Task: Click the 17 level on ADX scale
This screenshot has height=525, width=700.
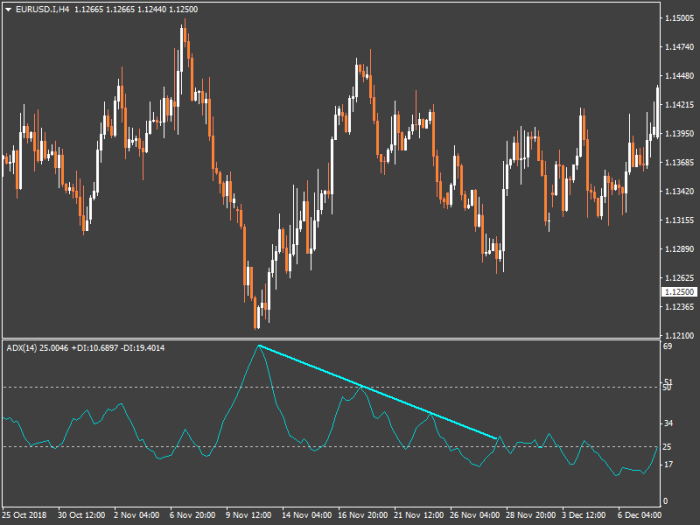Action: pyautogui.click(x=668, y=464)
